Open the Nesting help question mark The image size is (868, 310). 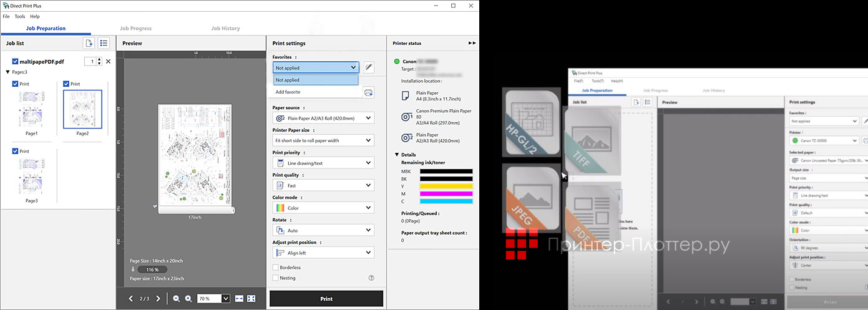371,278
